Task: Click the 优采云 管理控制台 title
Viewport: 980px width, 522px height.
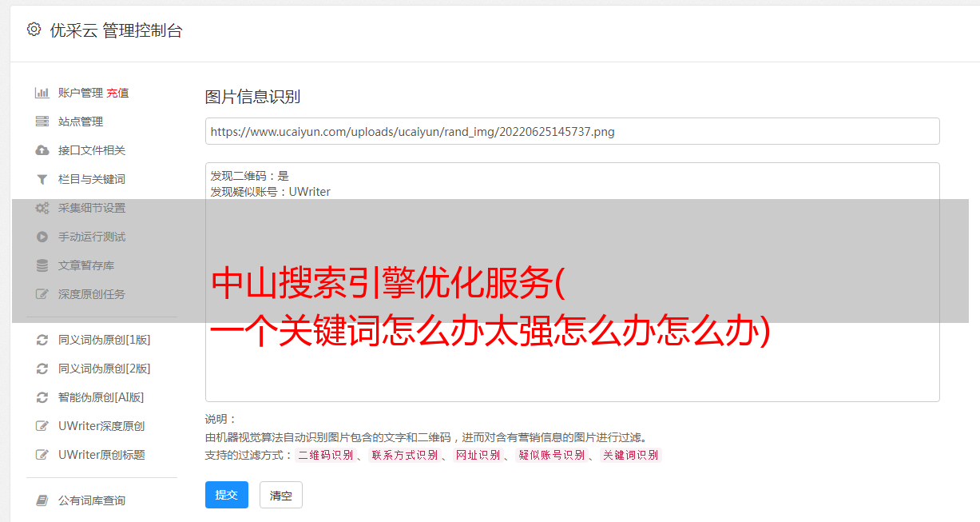Action: pyautogui.click(x=116, y=30)
